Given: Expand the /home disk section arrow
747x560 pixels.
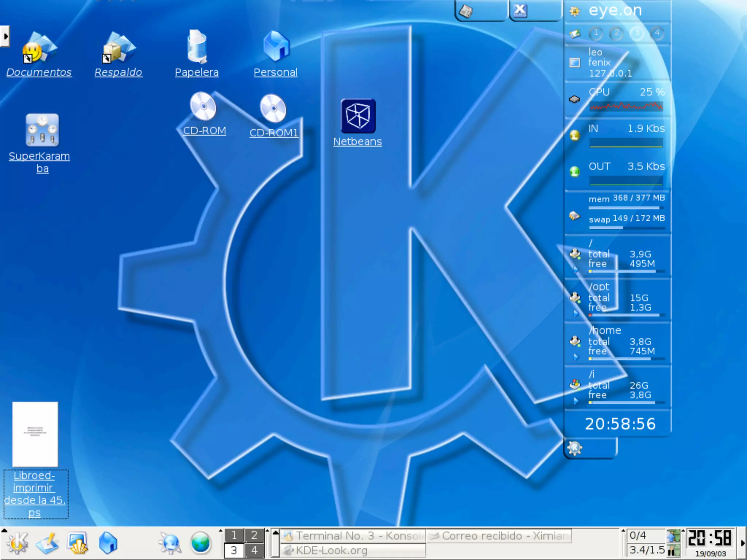Looking at the screenshot, I should pos(576,357).
